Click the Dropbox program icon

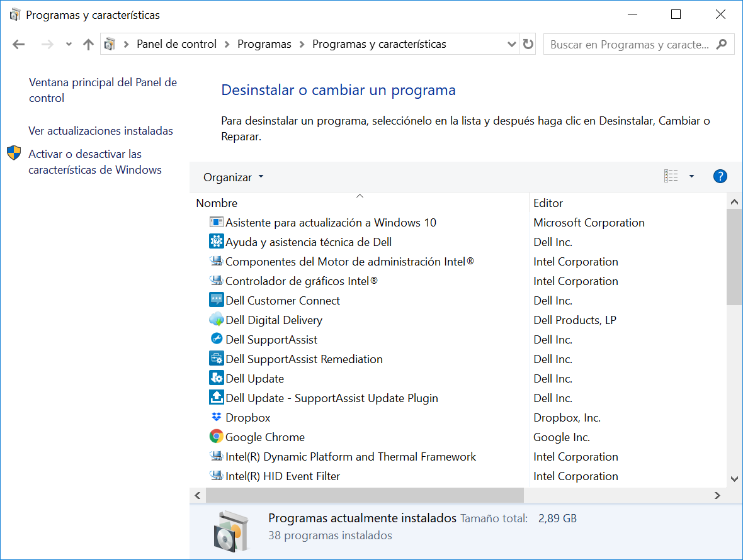pyautogui.click(x=216, y=418)
